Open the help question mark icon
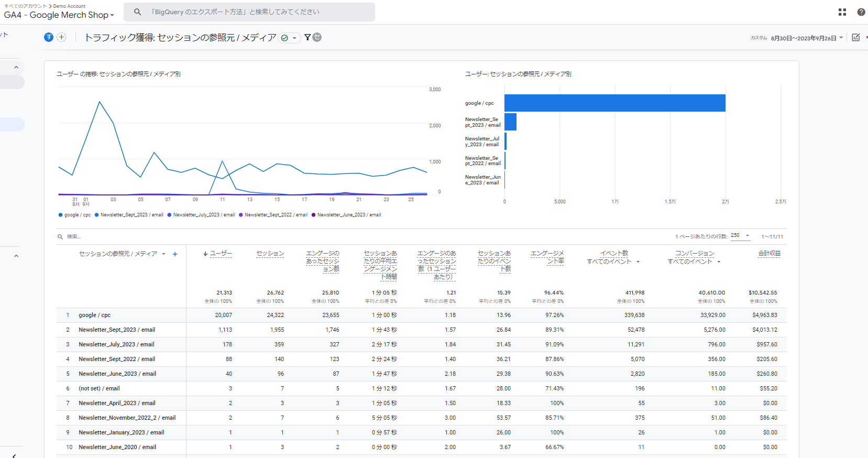The width and height of the screenshot is (868, 458). [x=861, y=12]
